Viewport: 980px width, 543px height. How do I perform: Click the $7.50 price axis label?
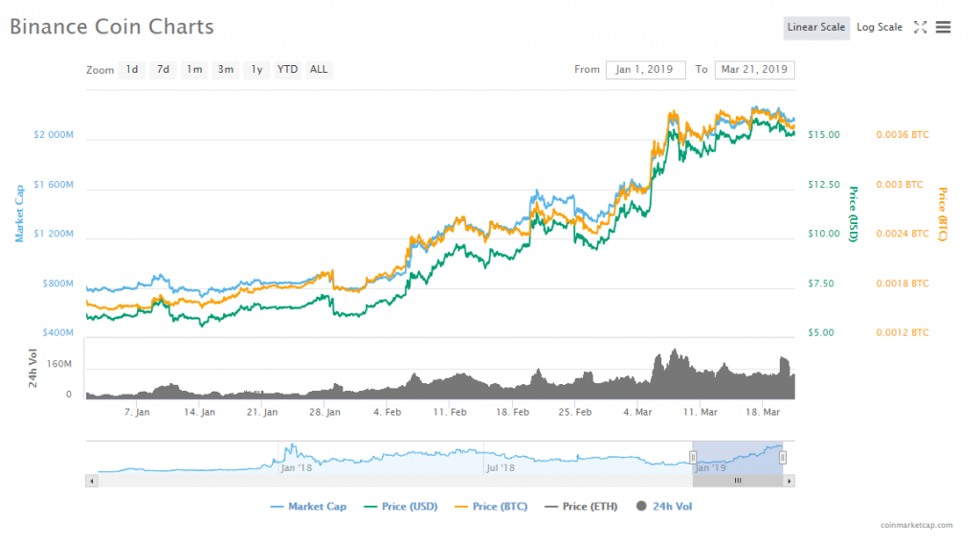click(x=820, y=283)
